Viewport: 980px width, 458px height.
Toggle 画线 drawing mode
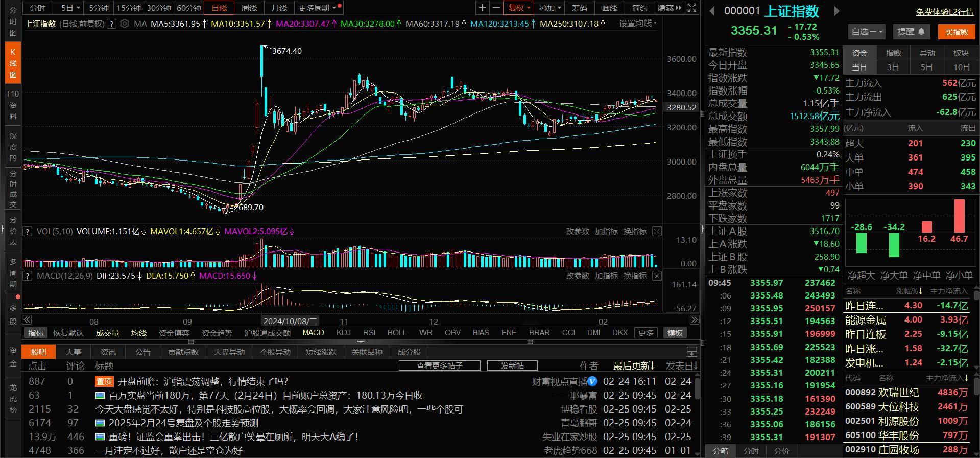[x=610, y=8]
